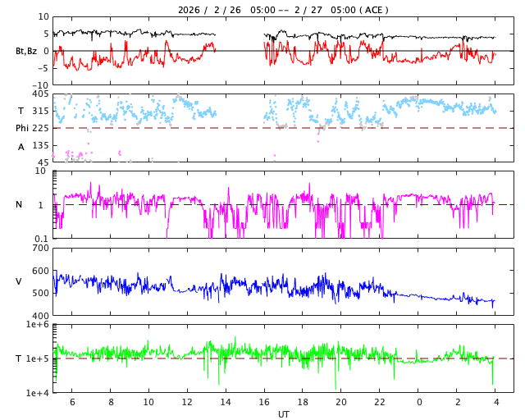Click the Bt,Bz axis label
This screenshot has width=525, height=420.
tap(25, 51)
